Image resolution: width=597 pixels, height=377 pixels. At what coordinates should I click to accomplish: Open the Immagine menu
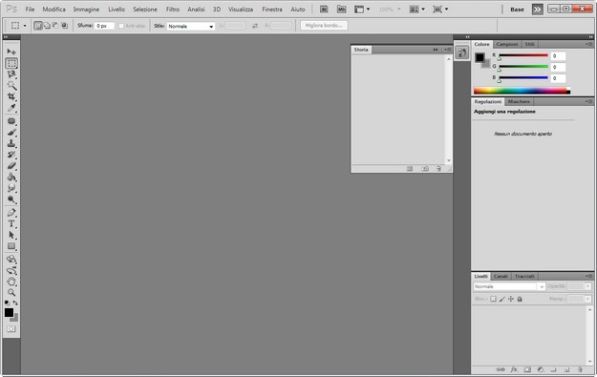point(86,9)
